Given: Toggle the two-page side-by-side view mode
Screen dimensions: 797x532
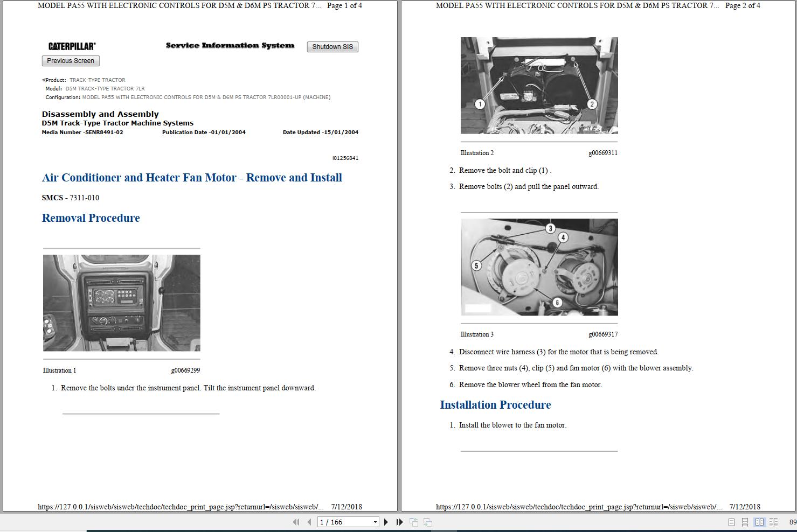Looking at the screenshot, I should point(760,522).
